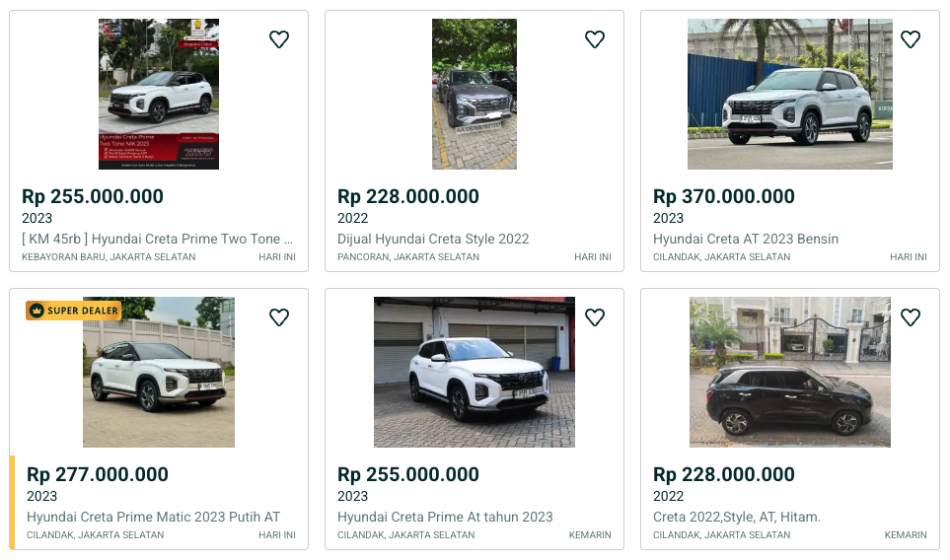
Task: Open "Hyundai Creta AT 2023 Bensin" listing title
Action: click(746, 239)
